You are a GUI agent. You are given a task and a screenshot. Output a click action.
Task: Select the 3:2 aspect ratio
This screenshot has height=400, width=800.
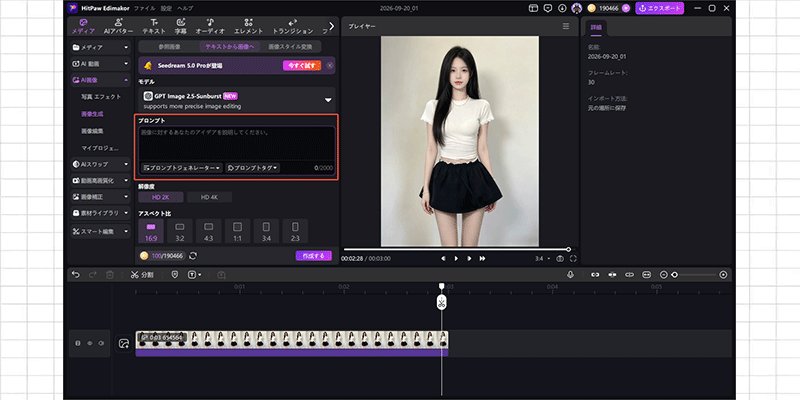[x=180, y=231]
